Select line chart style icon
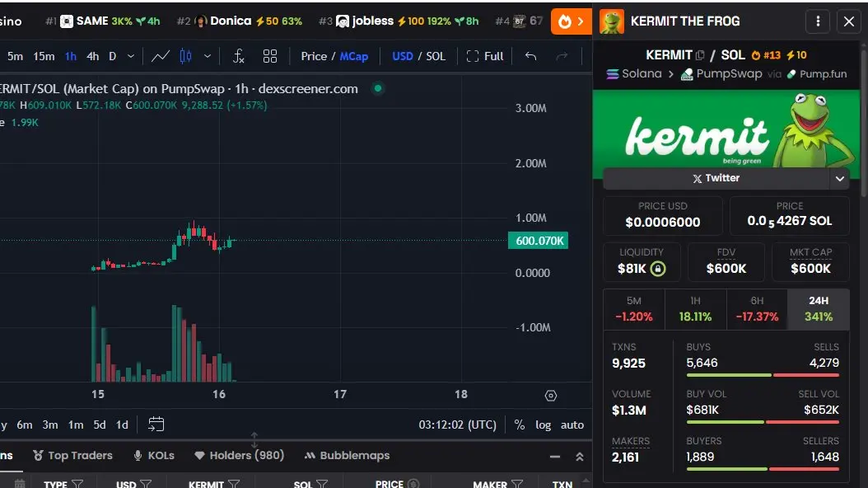The width and height of the screenshot is (868, 488). pyautogui.click(x=161, y=56)
